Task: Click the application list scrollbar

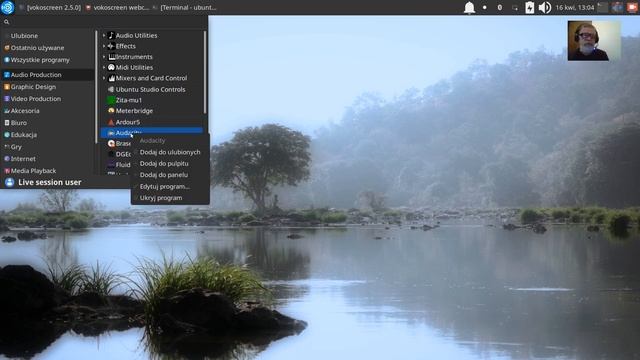Action: click(x=205, y=72)
